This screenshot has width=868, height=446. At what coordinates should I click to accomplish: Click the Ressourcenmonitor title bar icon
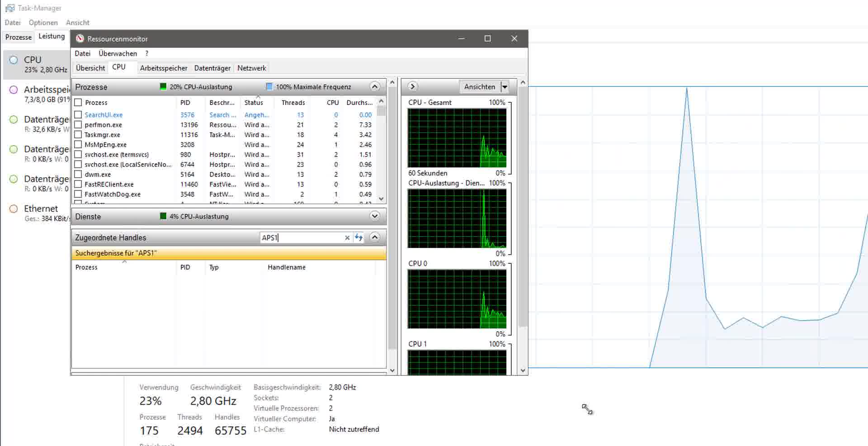pyautogui.click(x=80, y=38)
